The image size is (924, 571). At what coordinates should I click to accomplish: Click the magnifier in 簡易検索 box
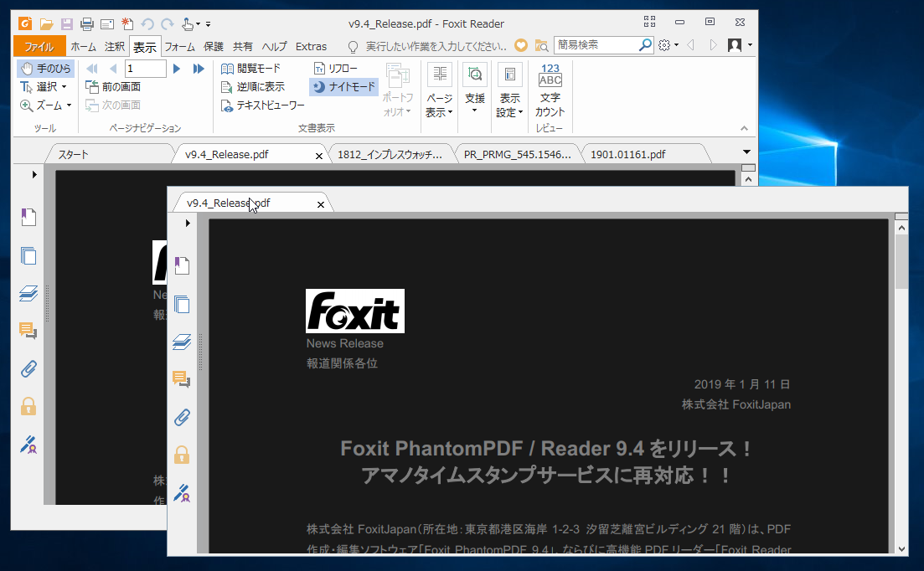645,44
